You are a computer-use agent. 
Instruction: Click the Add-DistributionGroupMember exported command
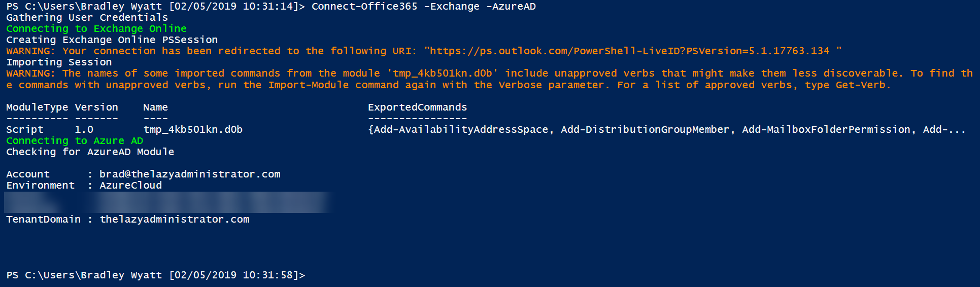click(x=645, y=130)
